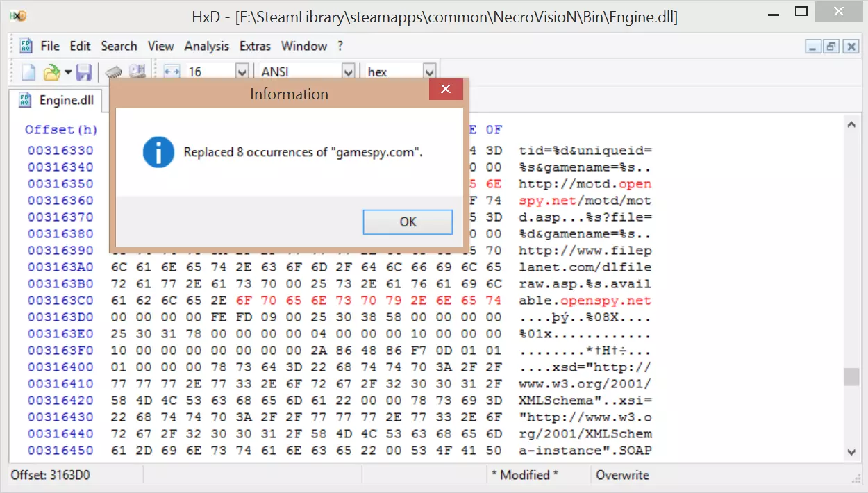Select the Engine.dll tab

point(56,100)
